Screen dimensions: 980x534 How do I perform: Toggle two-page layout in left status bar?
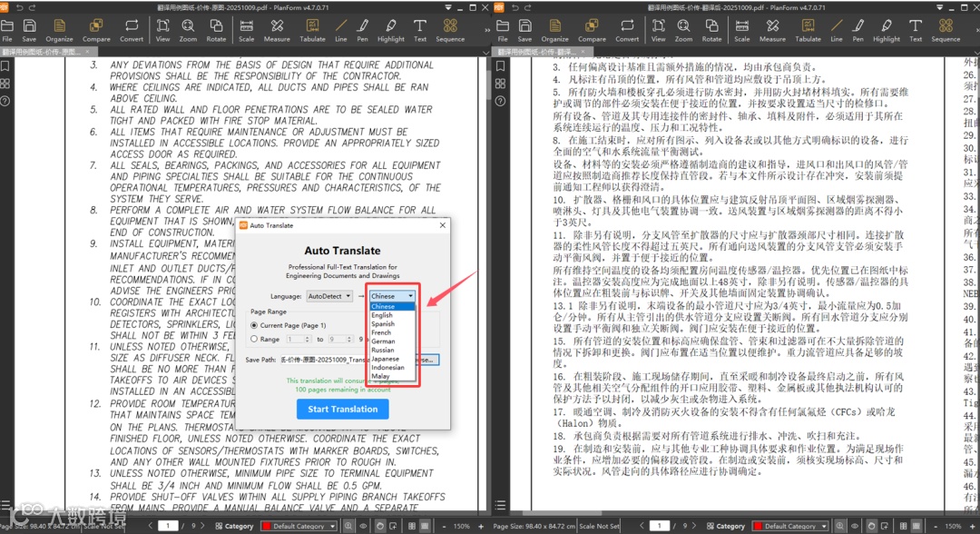(x=412, y=526)
